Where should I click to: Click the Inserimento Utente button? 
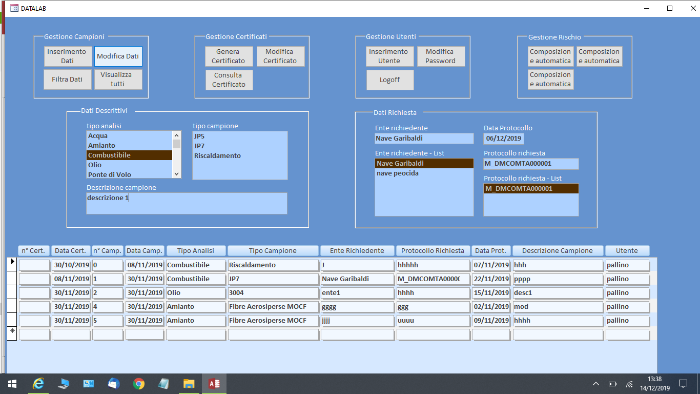[389, 56]
